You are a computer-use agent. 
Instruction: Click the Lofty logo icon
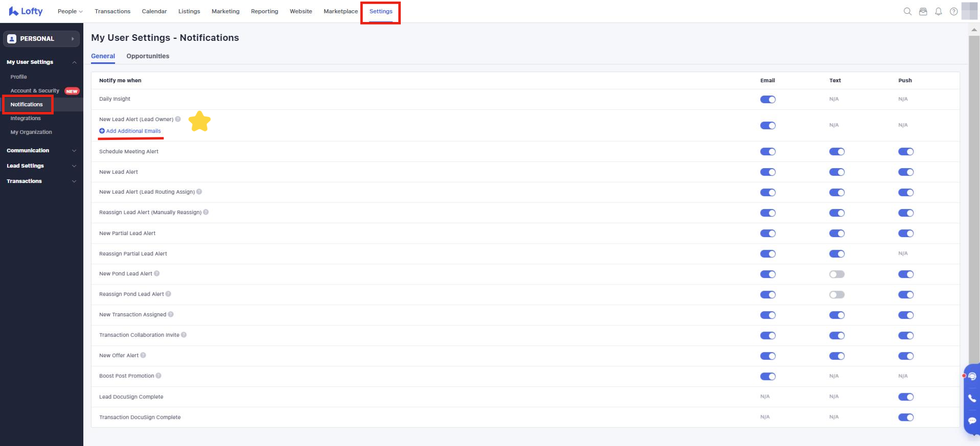[x=14, y=11]
